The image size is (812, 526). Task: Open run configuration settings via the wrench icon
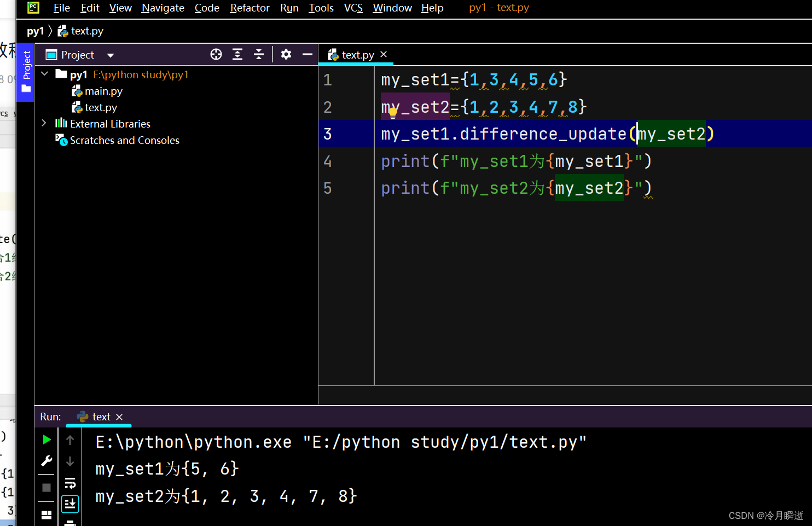[x=46, y=461]
